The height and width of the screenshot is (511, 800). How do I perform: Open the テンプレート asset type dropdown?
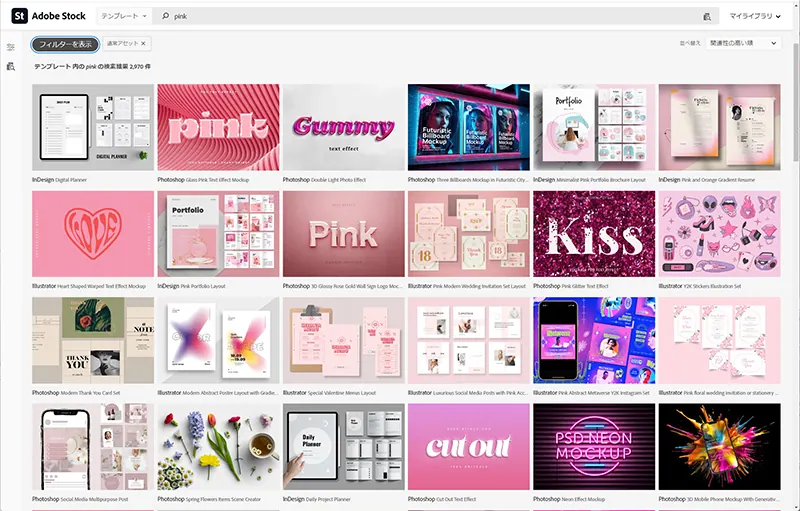coord(124,16)
